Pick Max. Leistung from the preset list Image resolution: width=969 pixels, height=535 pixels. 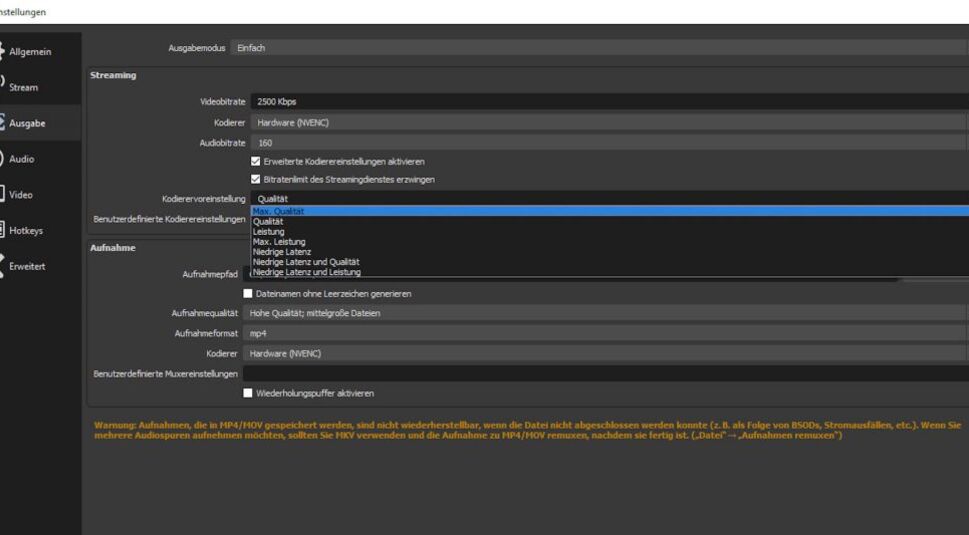click(x=278, y=242)
